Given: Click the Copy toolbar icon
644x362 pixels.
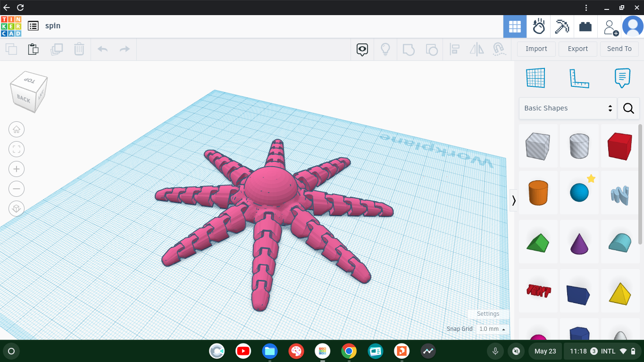Looking at the screenshot, I should (x=11, y=49).
